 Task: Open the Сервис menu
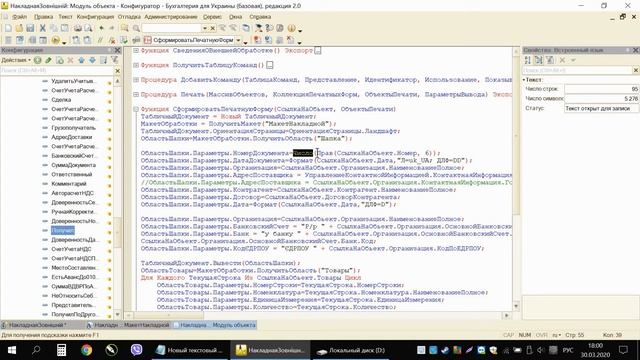pyautogui.click(x=212, y=17)
